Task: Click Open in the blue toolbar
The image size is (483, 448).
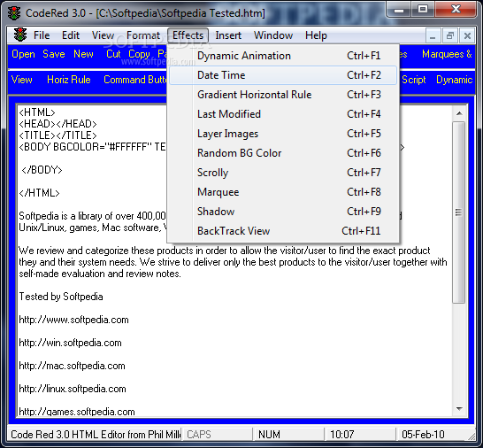Action: 23,54
